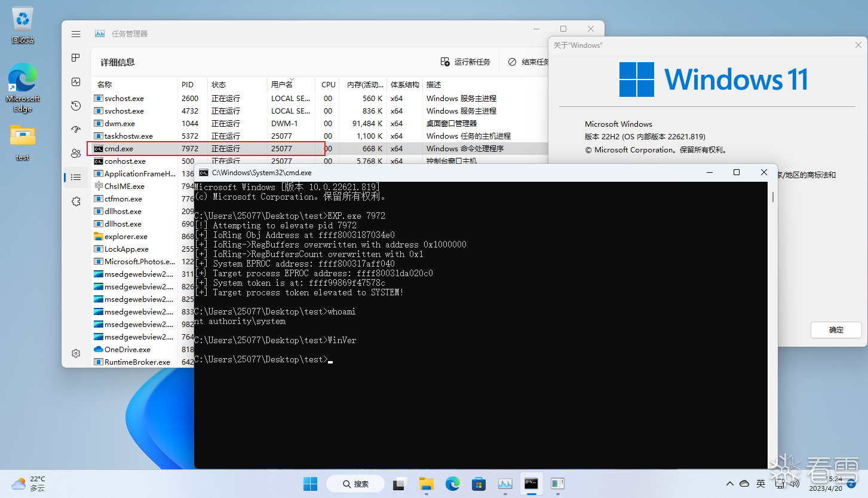Select the cmd.exe process row
The width and height of the screenshot is (868, 498).
pyautogui.click(x=320, y=148)
